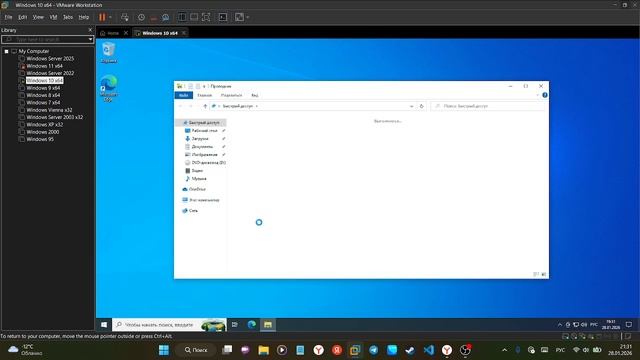640x360 pixels.
Task: Open the VMware View menu
Action: [38, 17]
